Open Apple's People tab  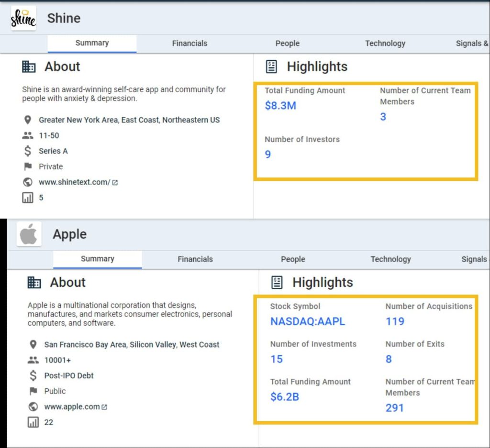(x=293, y=259)
